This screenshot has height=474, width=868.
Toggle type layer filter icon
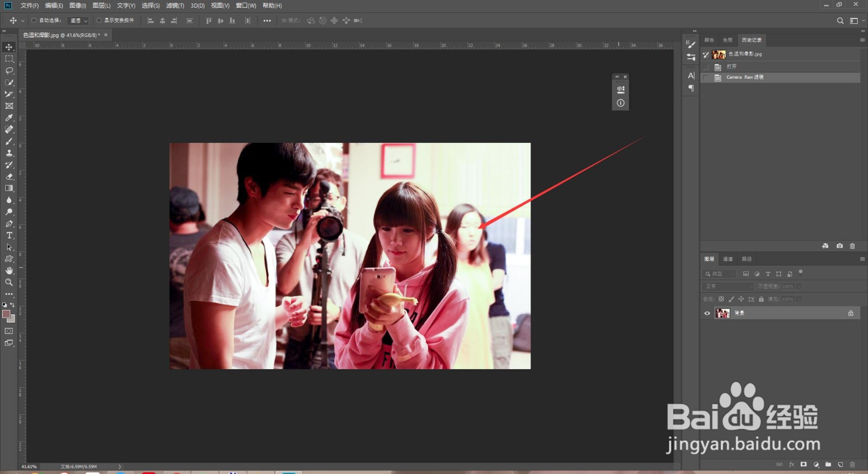click(x=768, y=274)
